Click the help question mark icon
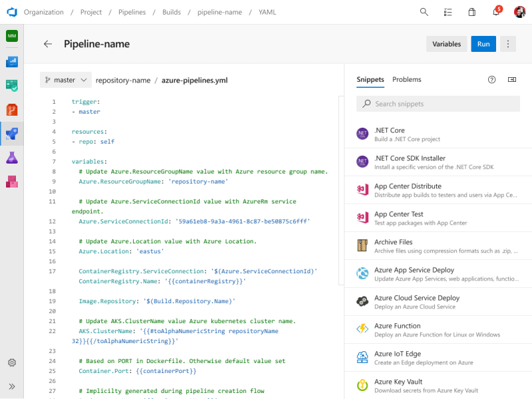This screenshot has width=532, height=399. 492,80
